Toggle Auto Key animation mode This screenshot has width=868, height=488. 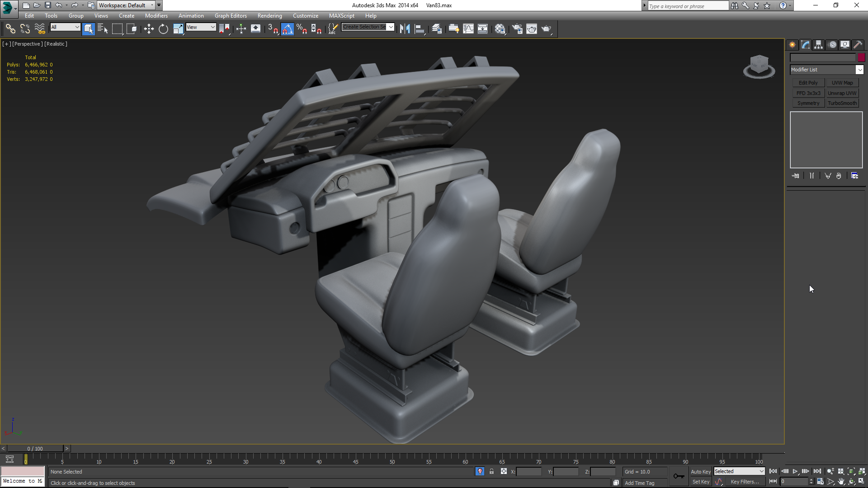(700, 471)
